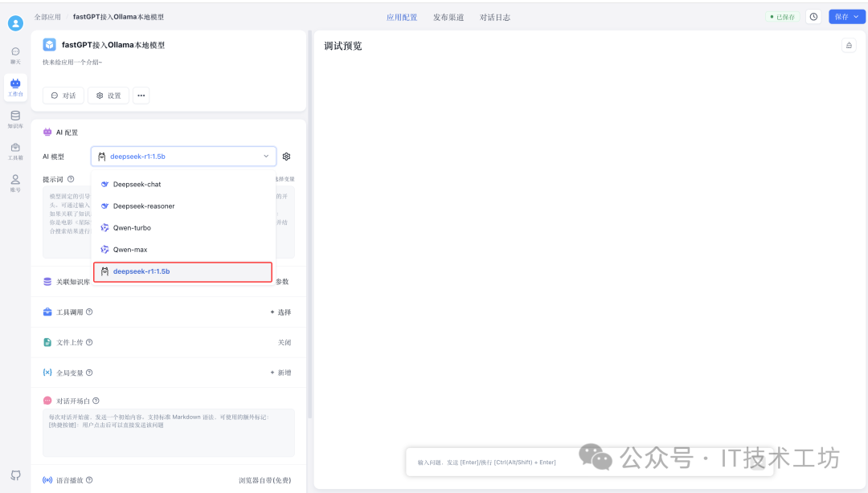Click the 文件上传 document icon
868x493 pixels.
pyautogui.click(x=47, y=343)
